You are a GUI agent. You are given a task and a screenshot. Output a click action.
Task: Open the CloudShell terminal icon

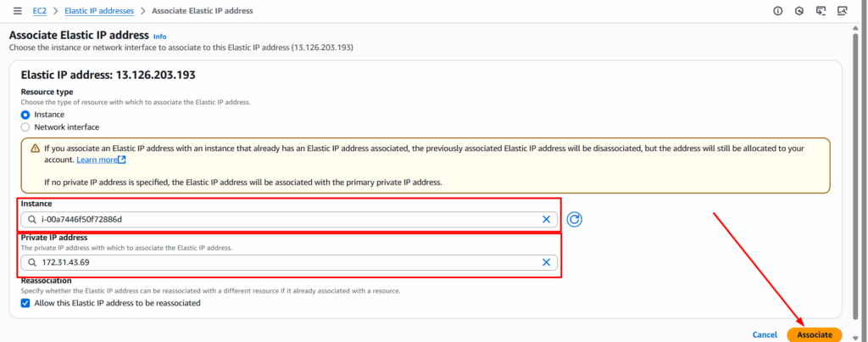click(821, 10)
